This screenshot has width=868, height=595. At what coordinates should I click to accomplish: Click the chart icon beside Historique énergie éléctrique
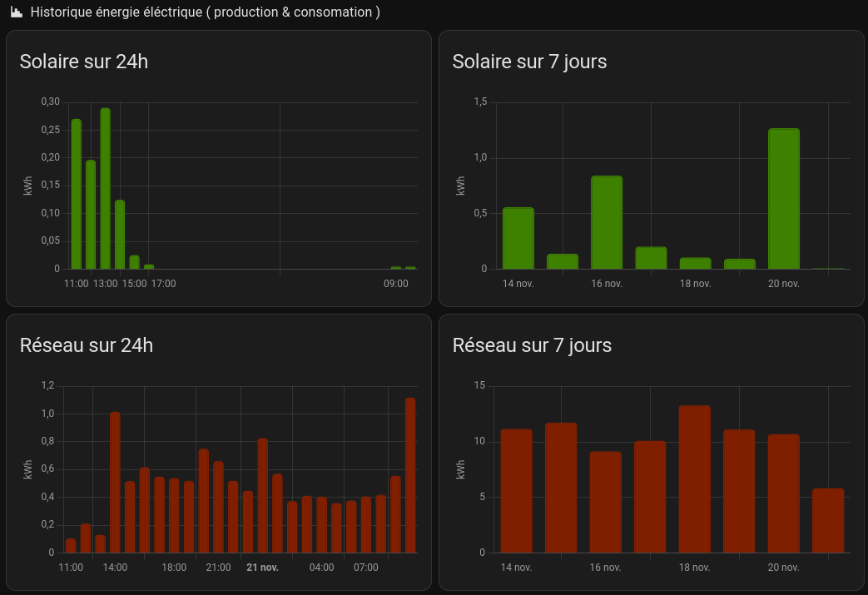17,12
